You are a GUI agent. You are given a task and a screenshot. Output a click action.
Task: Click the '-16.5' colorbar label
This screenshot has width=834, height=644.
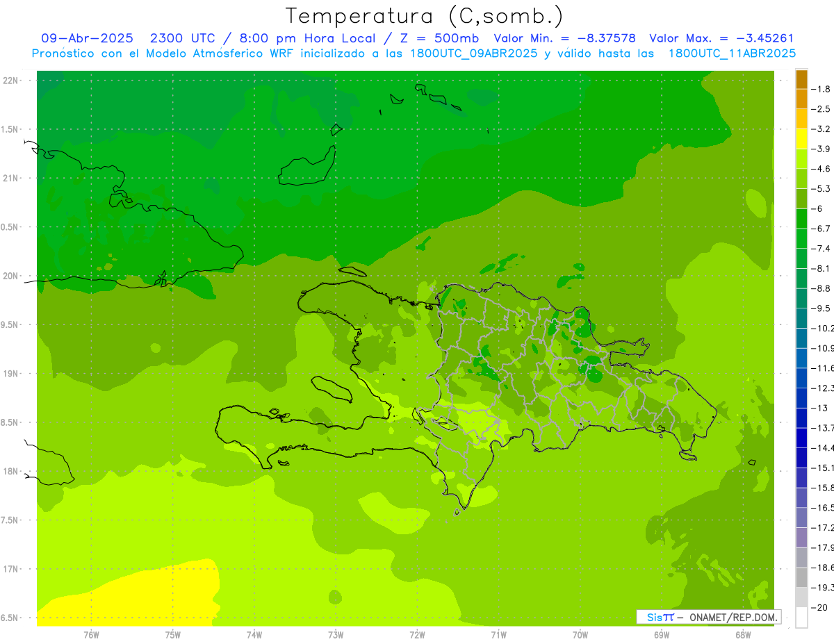[x=823, y=508]
